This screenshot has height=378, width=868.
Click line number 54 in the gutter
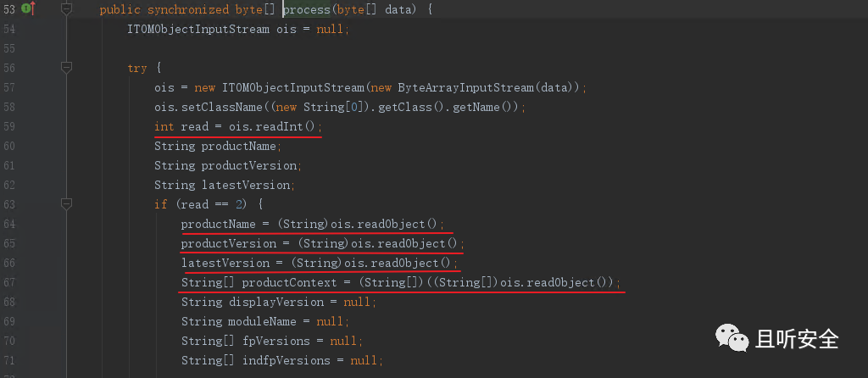[x=9, y=29]
